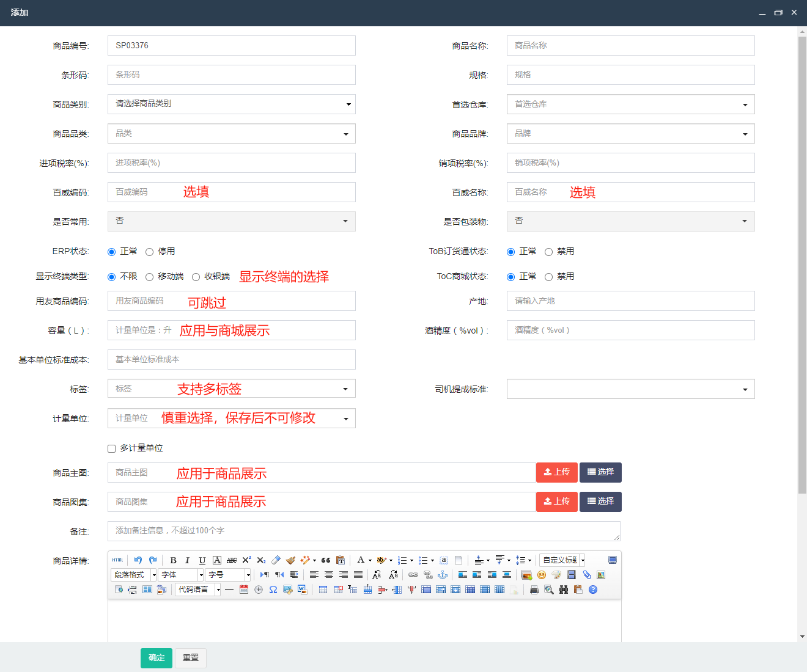Open editor help question mark icon

coord(592,590)
